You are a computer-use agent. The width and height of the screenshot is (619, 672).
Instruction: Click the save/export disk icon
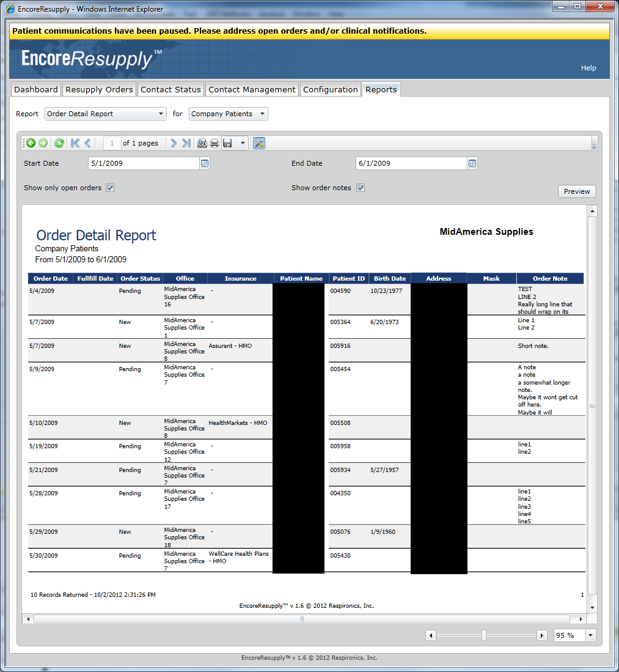point(227,143)
